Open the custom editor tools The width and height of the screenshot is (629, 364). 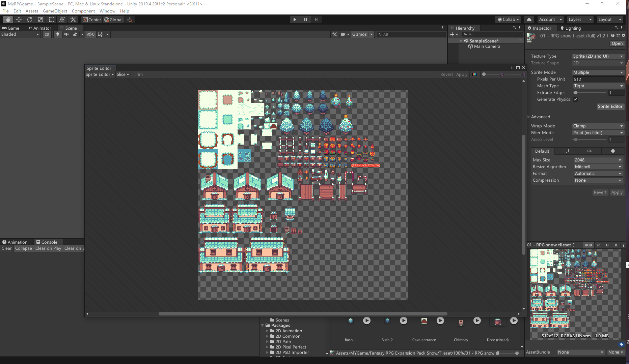[x=73, y=20]
